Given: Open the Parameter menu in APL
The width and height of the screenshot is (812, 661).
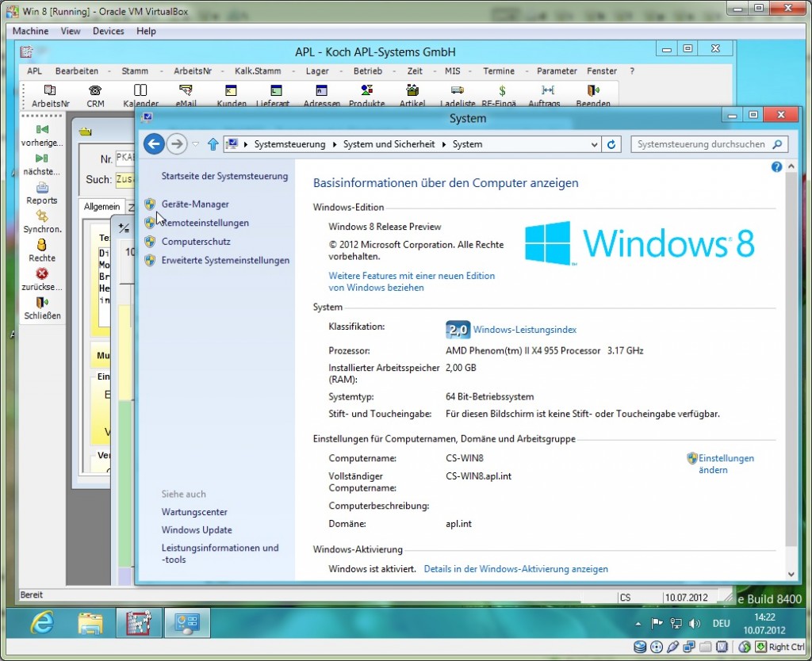Looking at the screenshot, I should [x=557, y=71].
